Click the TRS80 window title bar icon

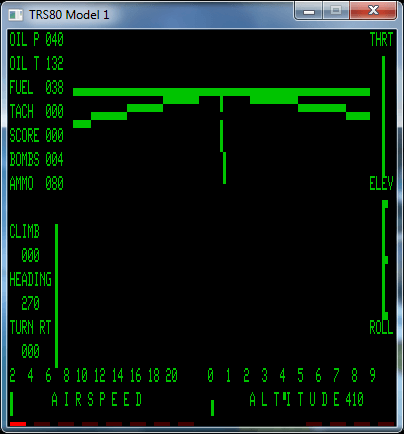coord(16,15)
